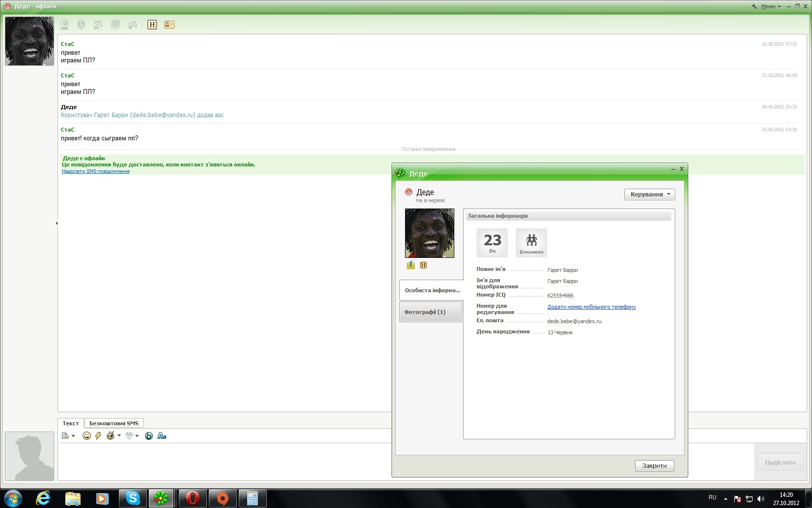Image resolution: width=812 pixels, height=508 pixels.
Task: Open Windows Explorer folder on taskbar
Action: (x=72, y=498)
